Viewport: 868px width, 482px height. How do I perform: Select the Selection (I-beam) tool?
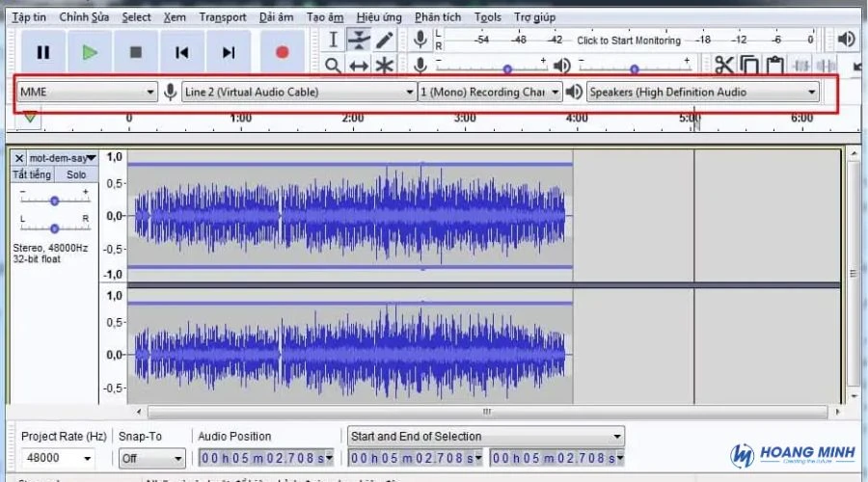[x=333, y=40]
